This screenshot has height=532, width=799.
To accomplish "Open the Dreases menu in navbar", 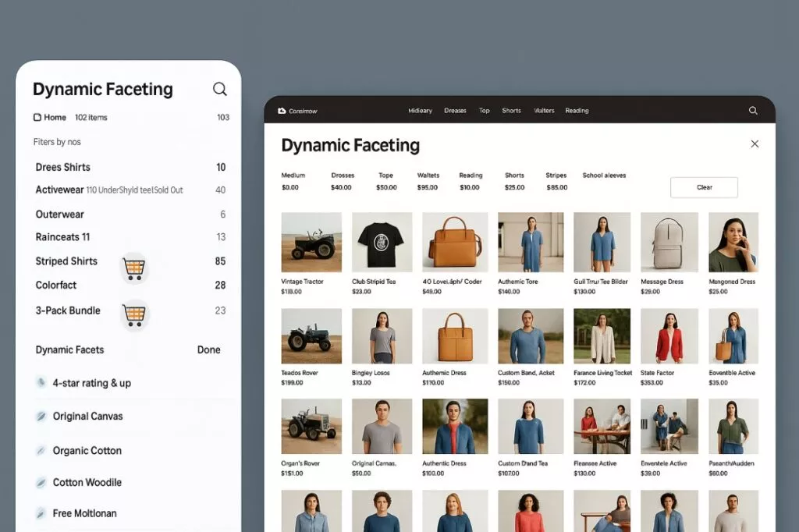I will point(455,111).
